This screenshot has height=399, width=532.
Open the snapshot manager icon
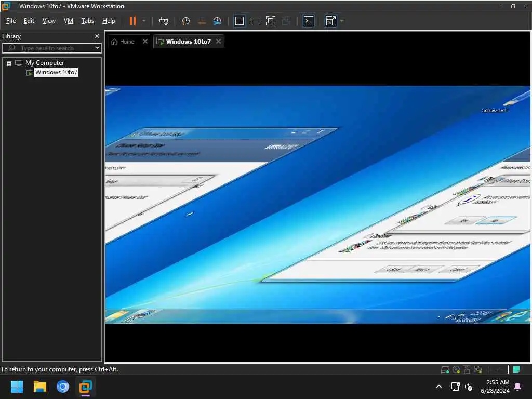[217, 21]
